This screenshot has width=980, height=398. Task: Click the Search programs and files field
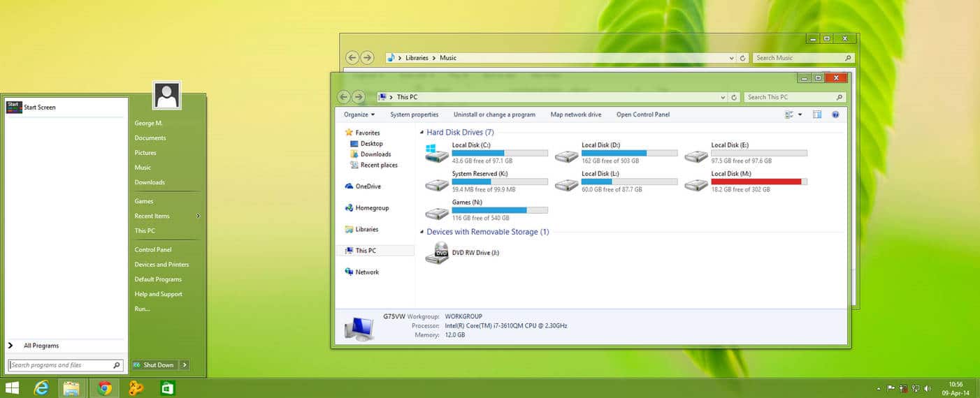coord(62,365)
